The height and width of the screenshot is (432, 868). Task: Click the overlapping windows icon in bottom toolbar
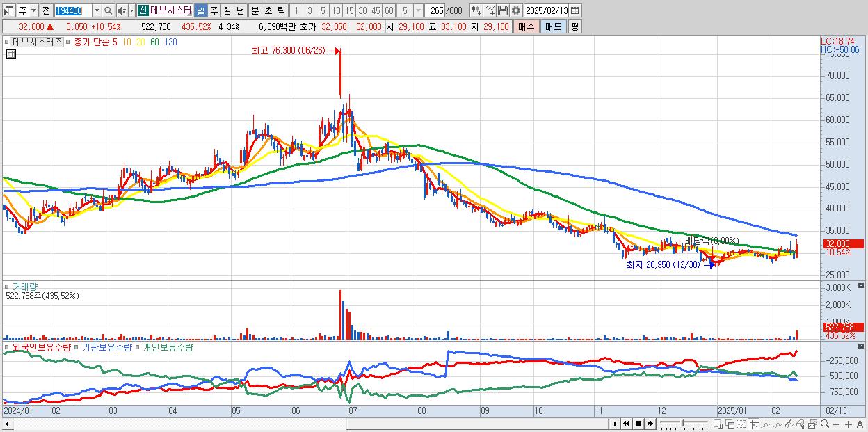pyautogui.click(x=730, y=424)
